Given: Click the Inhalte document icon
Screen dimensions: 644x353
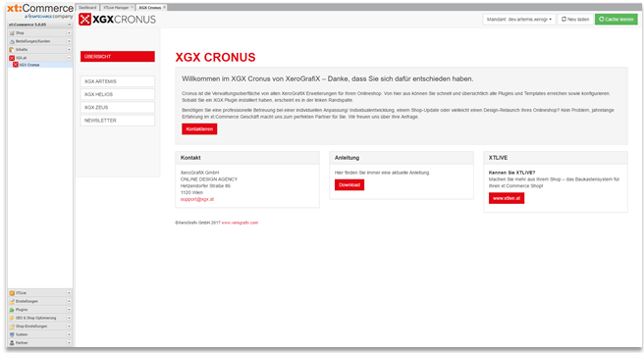Looking at the screenshot, I should pyautogui.click(x=12, y=50).
